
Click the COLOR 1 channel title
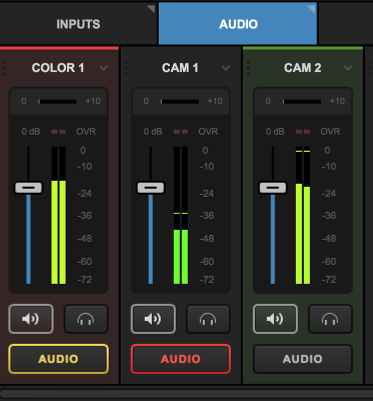point(58,68)
